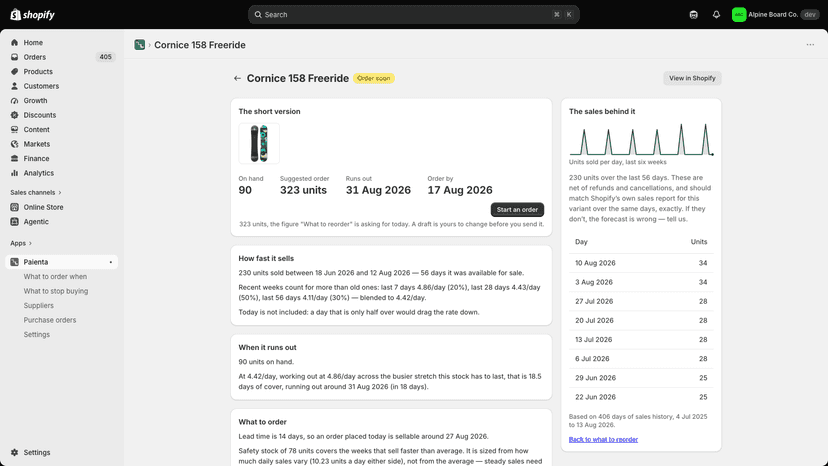Open the notifications bell
Screen dimensions: 828x466
[716, 15]
